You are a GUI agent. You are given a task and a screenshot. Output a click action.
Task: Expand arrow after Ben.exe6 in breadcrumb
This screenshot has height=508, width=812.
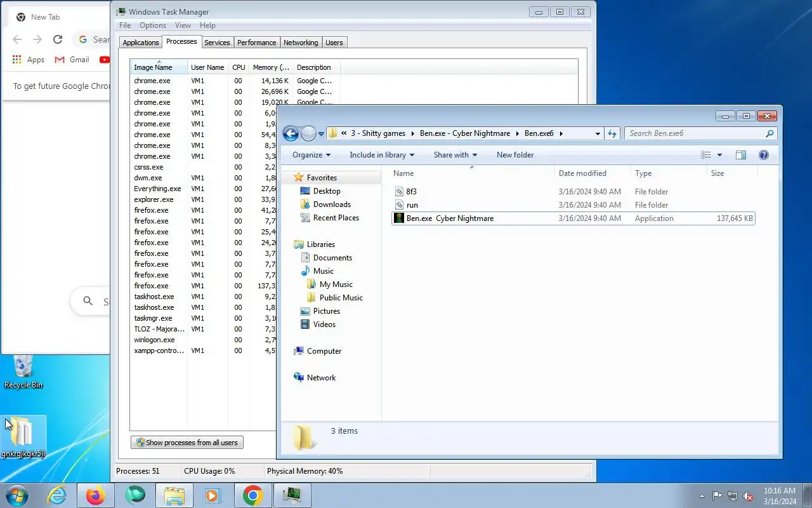(561, 133)
